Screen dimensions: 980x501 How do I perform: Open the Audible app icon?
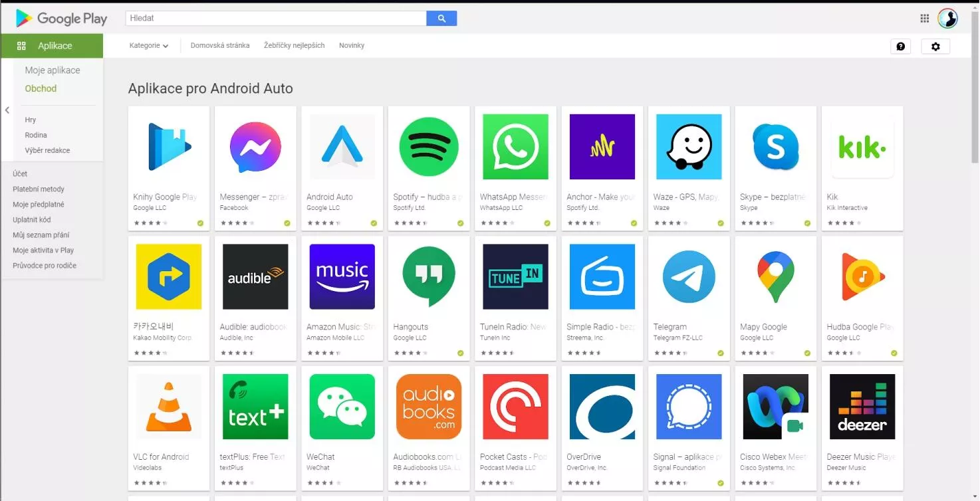255,277
